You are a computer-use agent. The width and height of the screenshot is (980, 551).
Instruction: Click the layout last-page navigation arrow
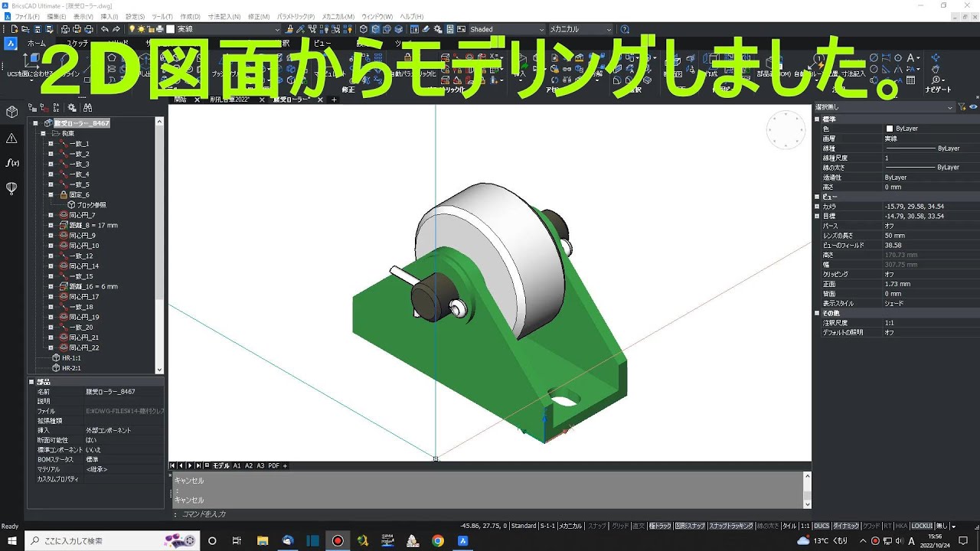tap(198, 465)
